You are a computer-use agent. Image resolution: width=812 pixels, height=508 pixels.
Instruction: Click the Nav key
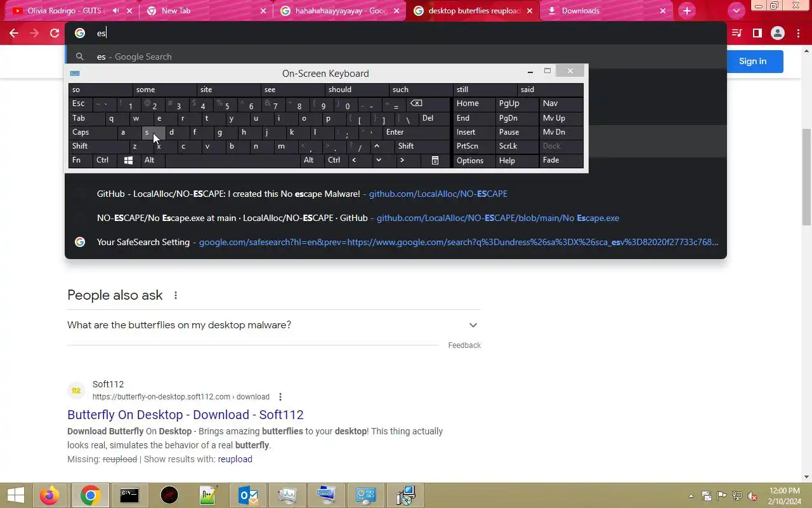561,104
